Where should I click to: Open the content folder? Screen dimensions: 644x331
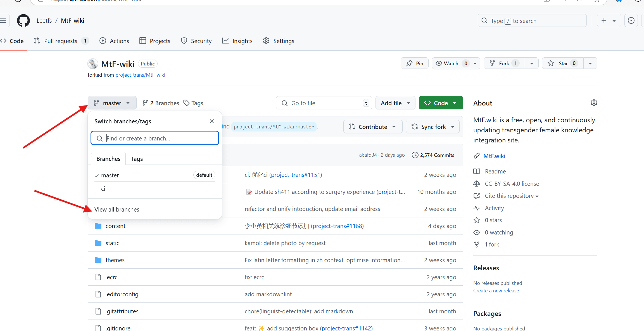point(115,226)
